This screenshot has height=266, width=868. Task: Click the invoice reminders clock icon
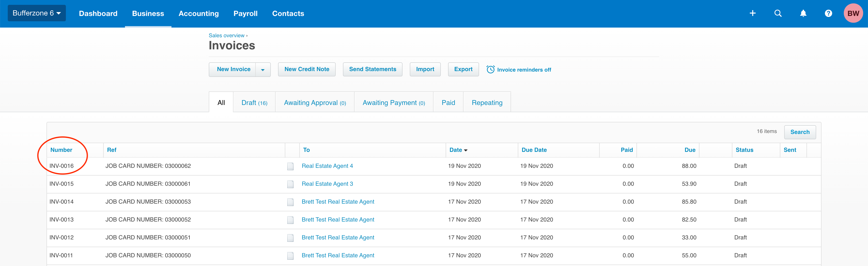pyautogui.click(x=490, y=69)
